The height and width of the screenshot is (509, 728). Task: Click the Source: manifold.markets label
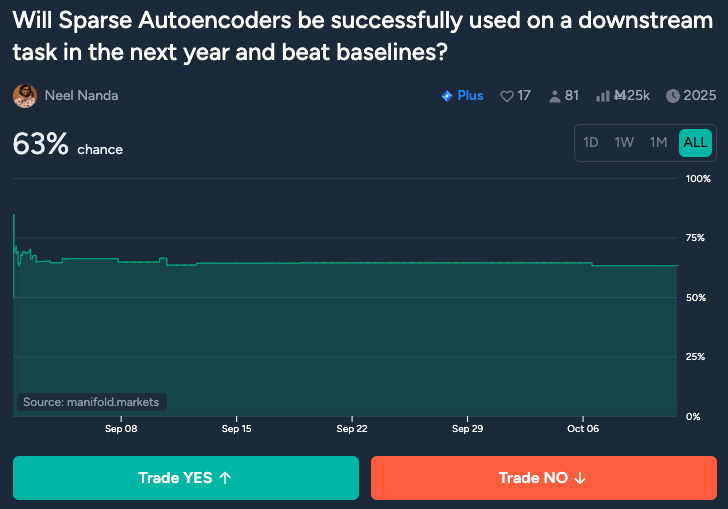[91, 402]
